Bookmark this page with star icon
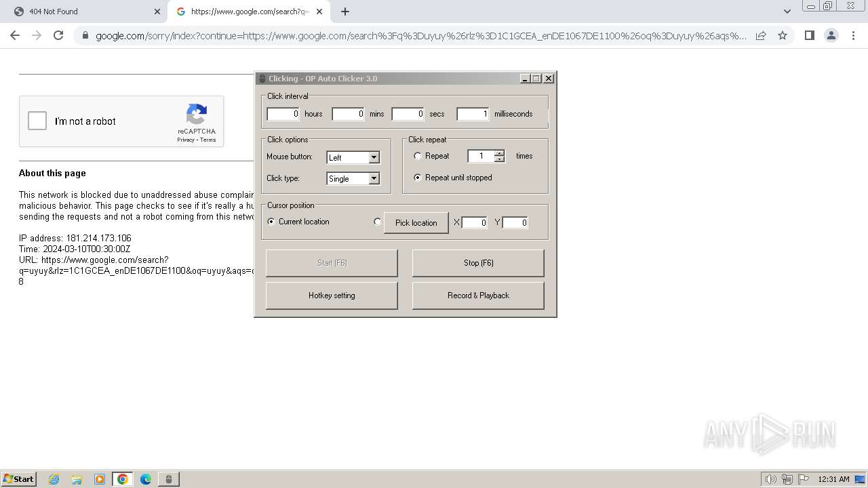868x488 pixels. [783, 35]
